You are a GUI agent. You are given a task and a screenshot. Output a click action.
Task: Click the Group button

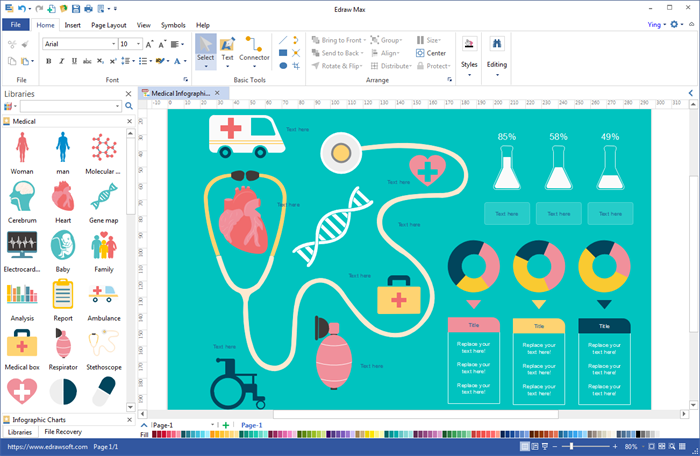[x=386, y=40]
